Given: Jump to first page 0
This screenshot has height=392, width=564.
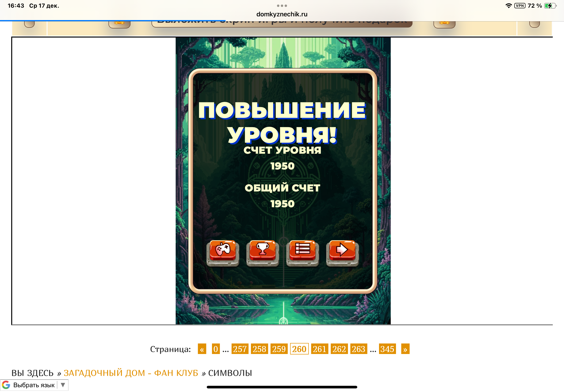Looking at the screenshot, I should [x=216, y=349].
